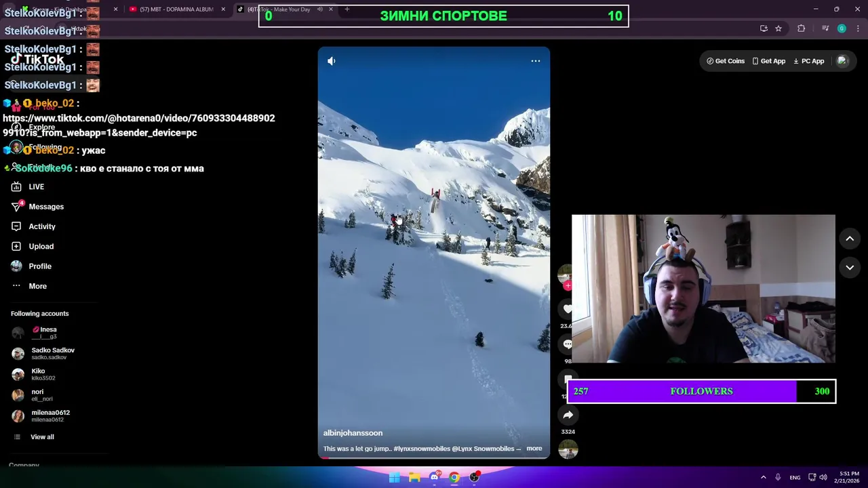Open the browser extensions puzzle icon

[802, 28]
